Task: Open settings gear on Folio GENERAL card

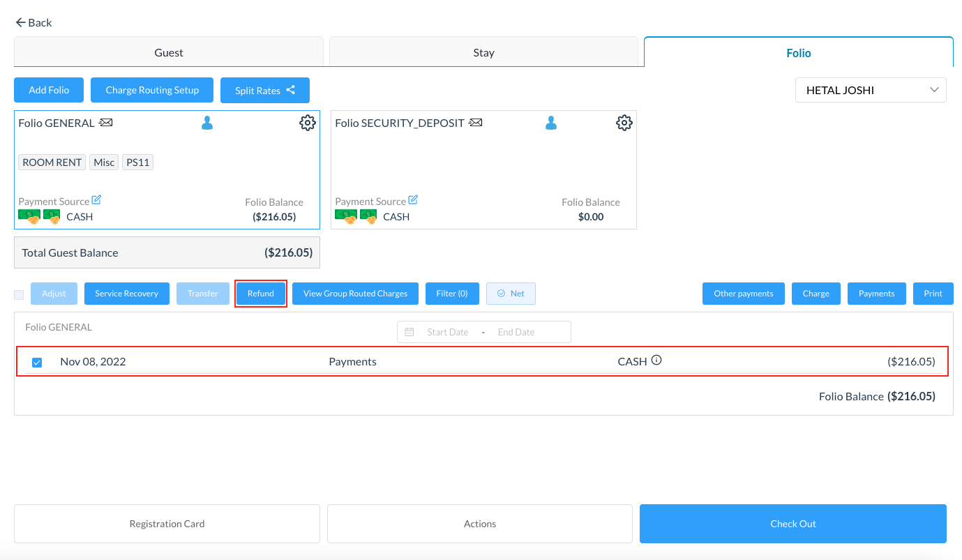Action: 307,123
